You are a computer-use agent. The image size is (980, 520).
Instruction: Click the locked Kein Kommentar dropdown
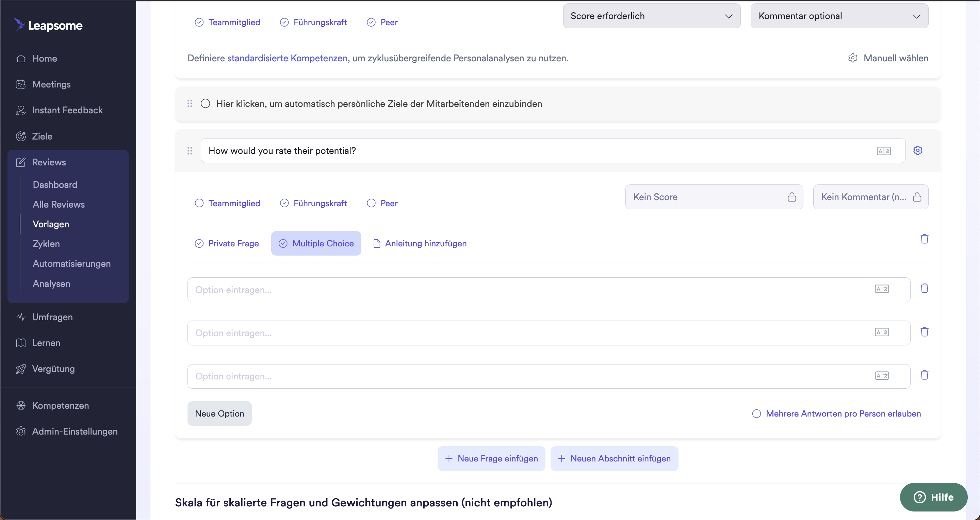[870, 197]
